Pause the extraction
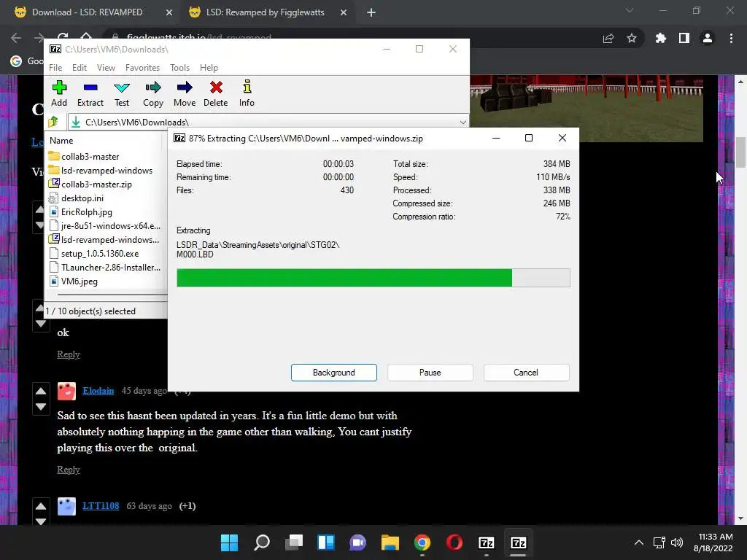This screenshot has height=560, width=747. (430, 373)
